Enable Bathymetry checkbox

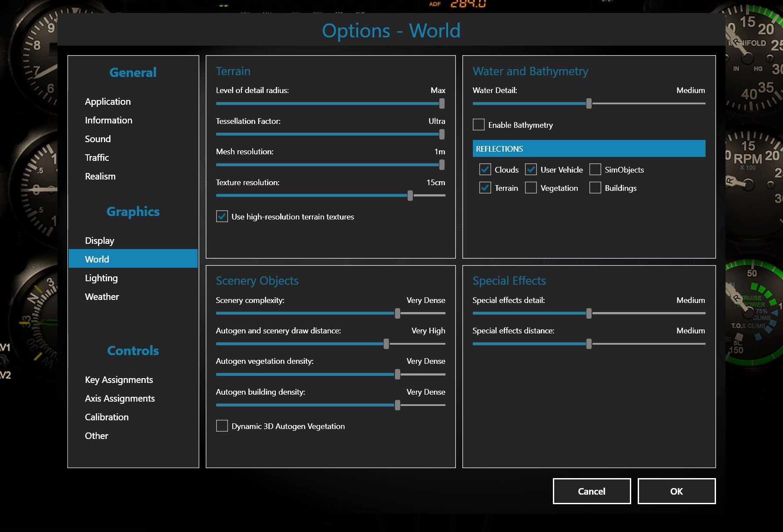pos(478,125)
